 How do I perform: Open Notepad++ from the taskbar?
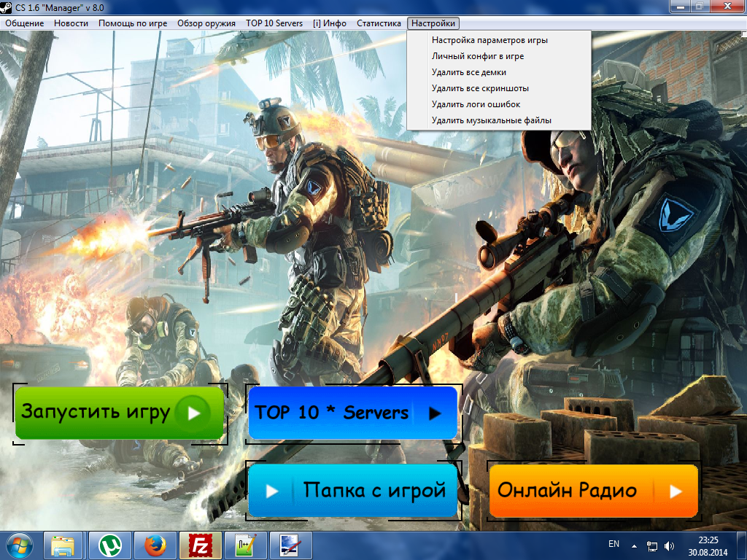[245, 545]
